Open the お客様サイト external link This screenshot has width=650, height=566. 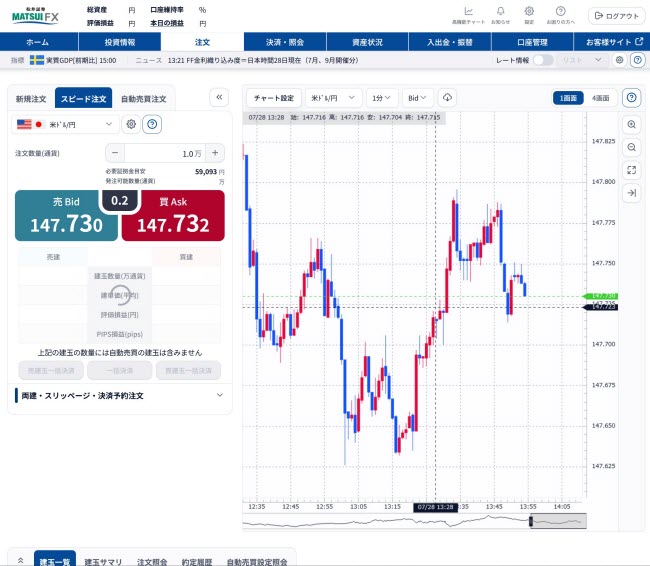[614, 42]
